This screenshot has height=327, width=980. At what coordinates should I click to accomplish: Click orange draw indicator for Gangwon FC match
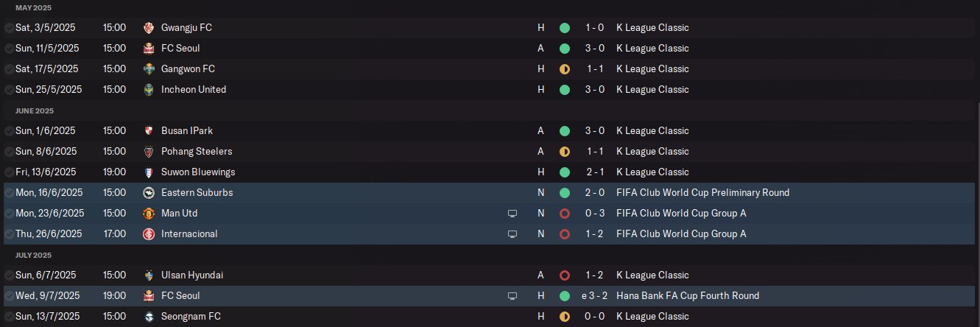click(565, 69)
